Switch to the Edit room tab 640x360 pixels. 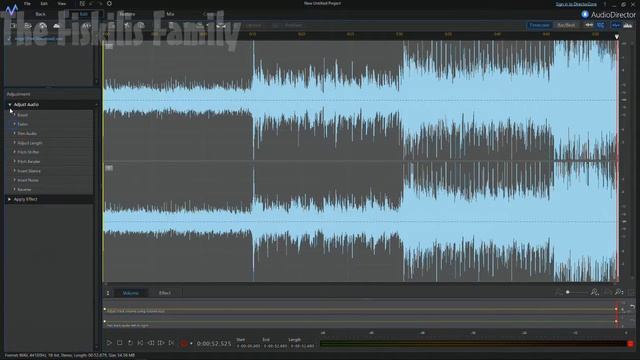(84, 14)
